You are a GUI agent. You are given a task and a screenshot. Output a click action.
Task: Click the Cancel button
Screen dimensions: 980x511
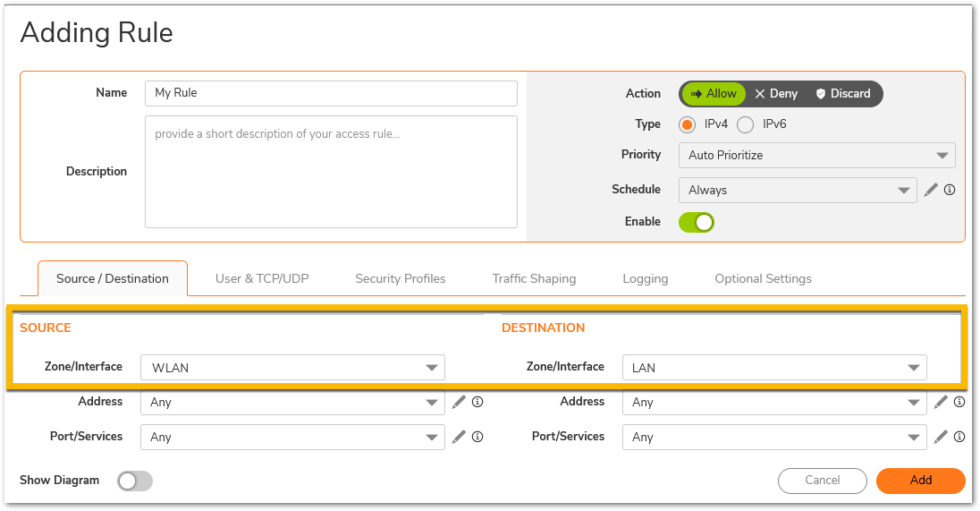click(823, 481)
